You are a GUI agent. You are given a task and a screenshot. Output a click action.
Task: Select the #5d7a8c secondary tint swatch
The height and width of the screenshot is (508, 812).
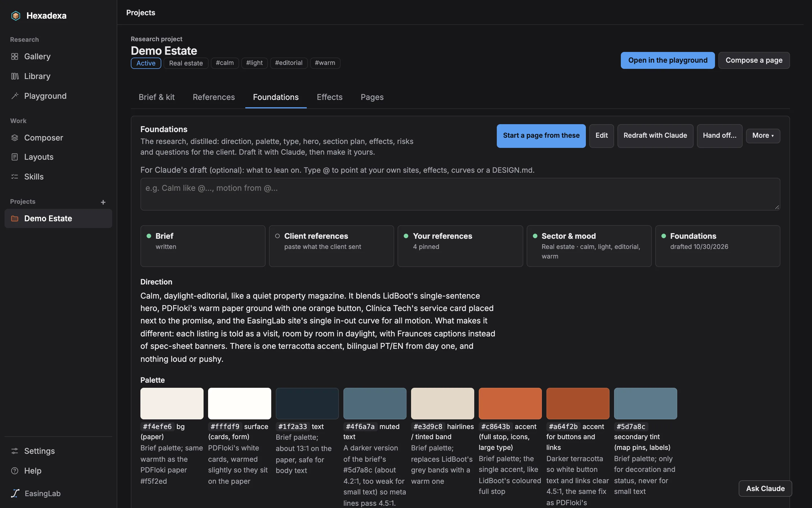pos(646,404)
